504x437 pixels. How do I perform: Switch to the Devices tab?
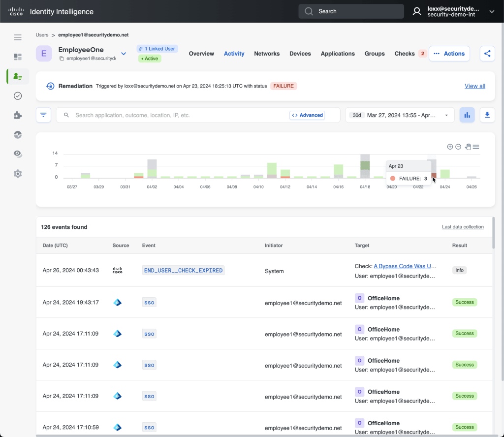click(x=300, y=54)
